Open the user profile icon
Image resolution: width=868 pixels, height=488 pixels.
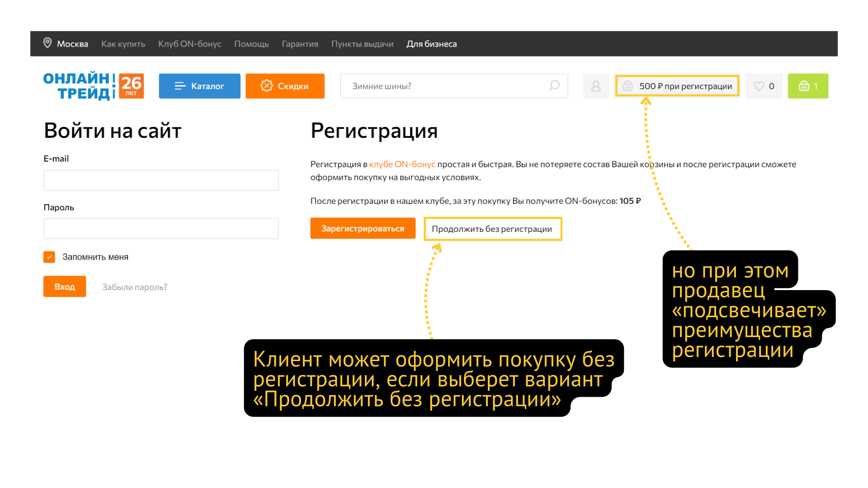596,86
